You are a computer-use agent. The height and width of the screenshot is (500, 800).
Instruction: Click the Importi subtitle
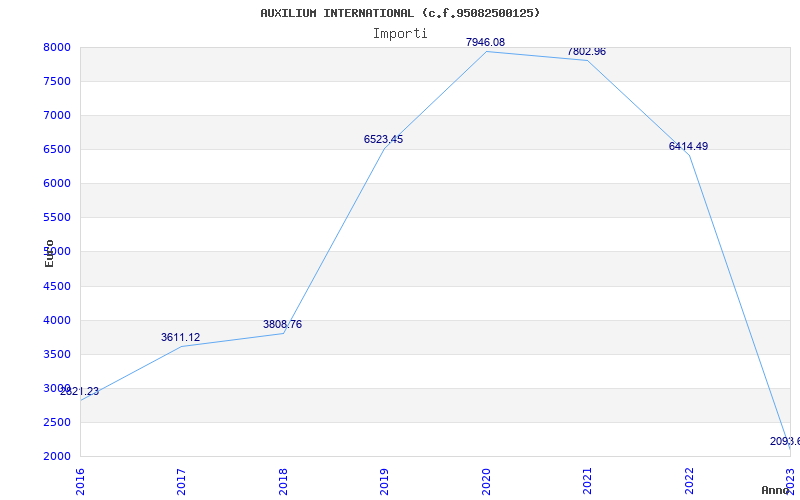tap(400, 34)
